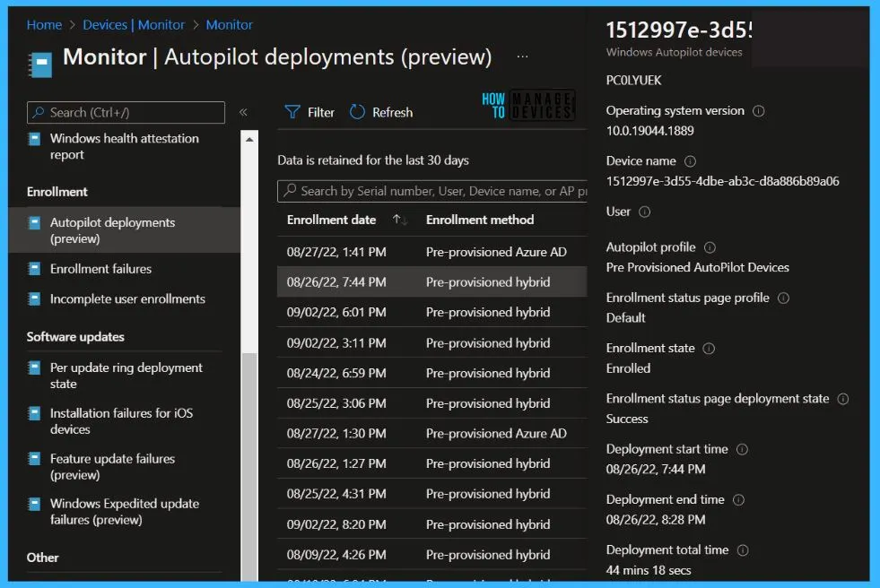Select the 09/02/22, 3:11 PM deployment row
The width and height of the screenshot is (880, 588).
(x=432, y=342)
